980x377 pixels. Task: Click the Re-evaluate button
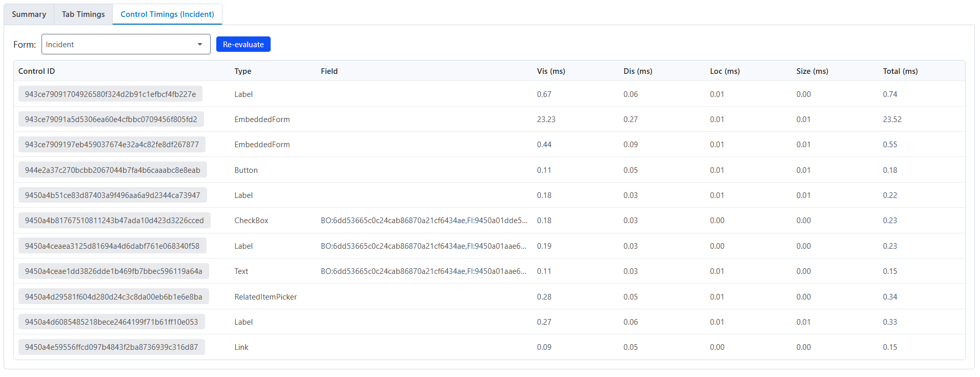[x=243, y=45]
